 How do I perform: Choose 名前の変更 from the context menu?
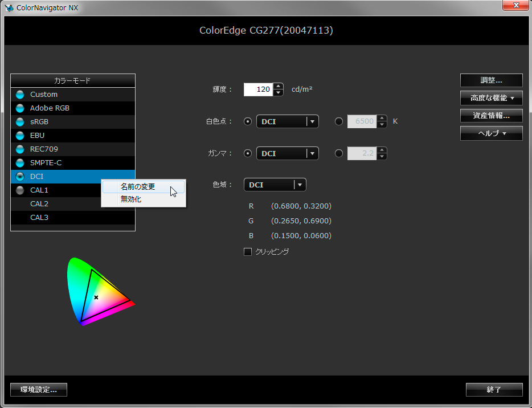point(144,187)
